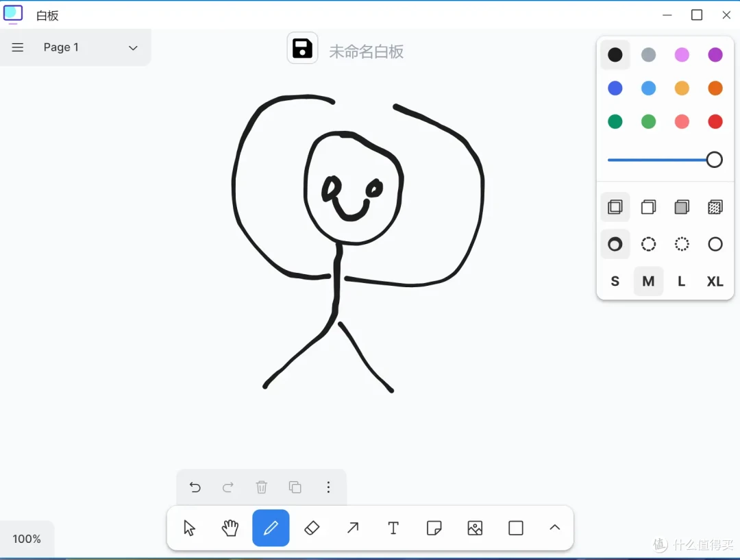This screenshot has height=560, width=740.
Task: Click the 白板 app icon in title bar
Action: pyautogui.click(x=13, y=14)
